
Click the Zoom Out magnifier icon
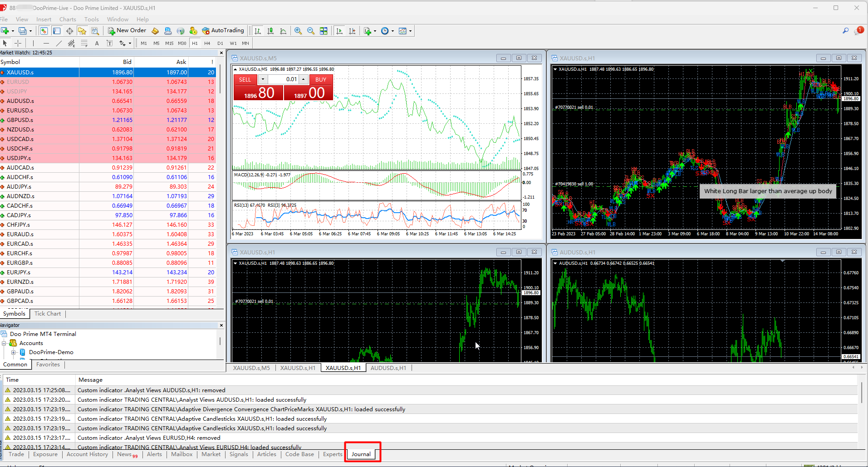[x=311, y=31]
